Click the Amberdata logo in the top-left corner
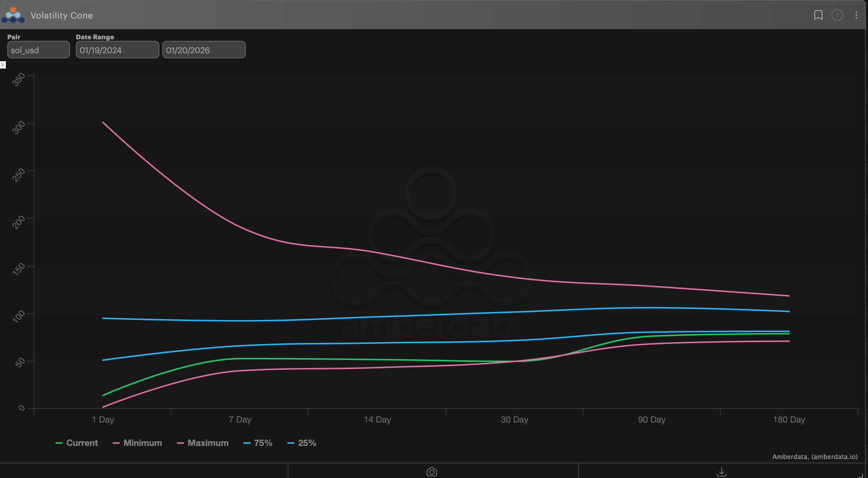Image resolution: width=868 pixels, height=478 pixels. (13, 15)
